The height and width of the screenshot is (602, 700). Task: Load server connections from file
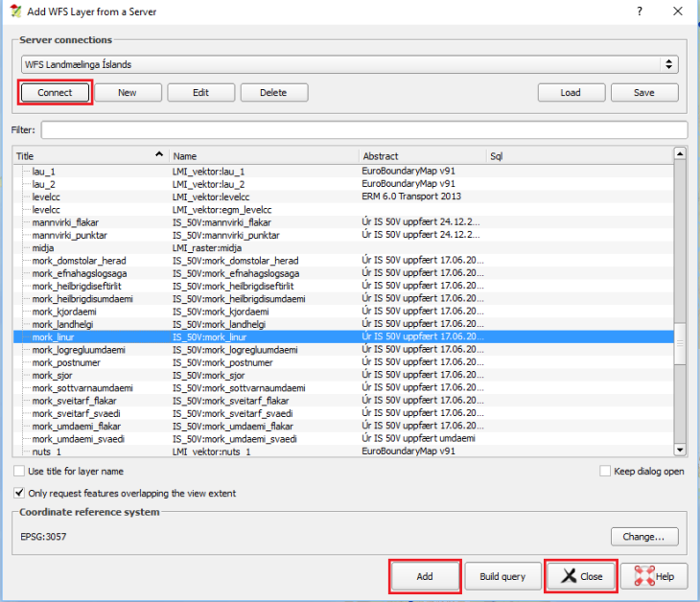(x=571, y=93)
